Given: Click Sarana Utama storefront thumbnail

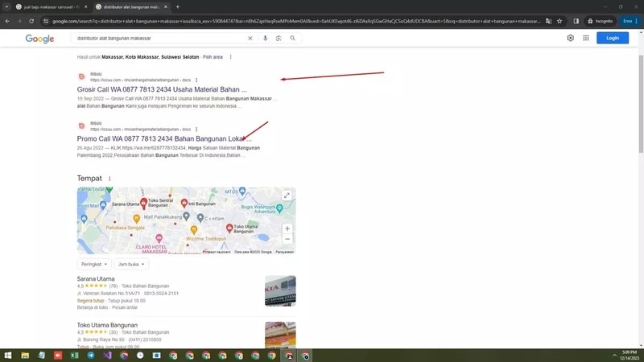Looking at the screenshot, I should point(280,291).
